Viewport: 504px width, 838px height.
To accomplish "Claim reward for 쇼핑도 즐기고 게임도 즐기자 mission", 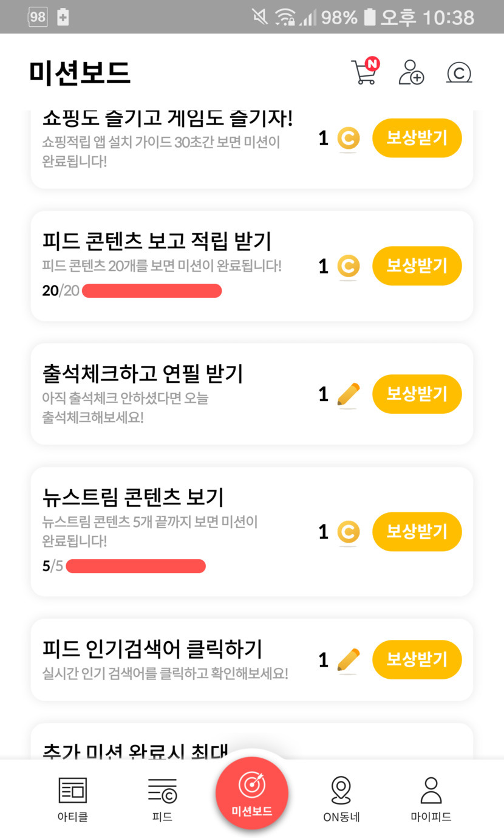I will point(417,138).
